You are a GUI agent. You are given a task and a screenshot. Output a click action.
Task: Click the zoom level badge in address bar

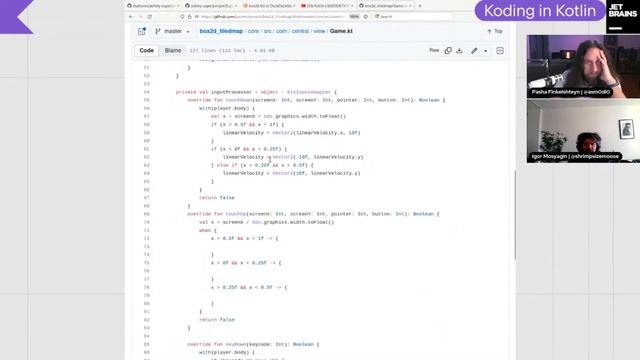click(354, 17)
